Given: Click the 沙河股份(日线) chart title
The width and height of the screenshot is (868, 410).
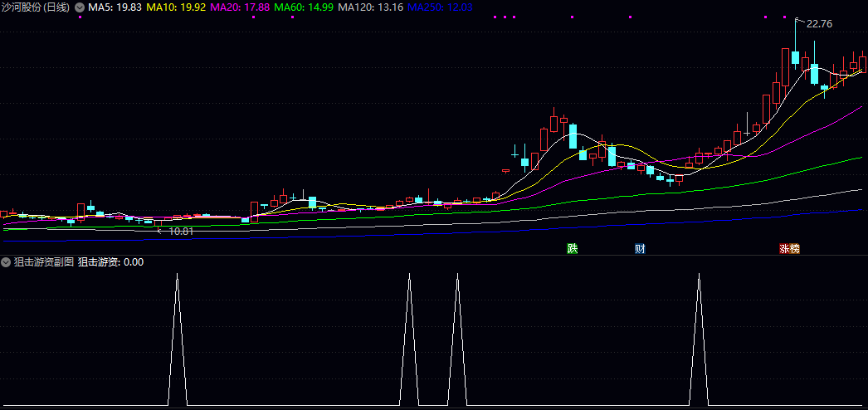Looking at the screenshot, I should pyautogui.click(x=36, y=7).
